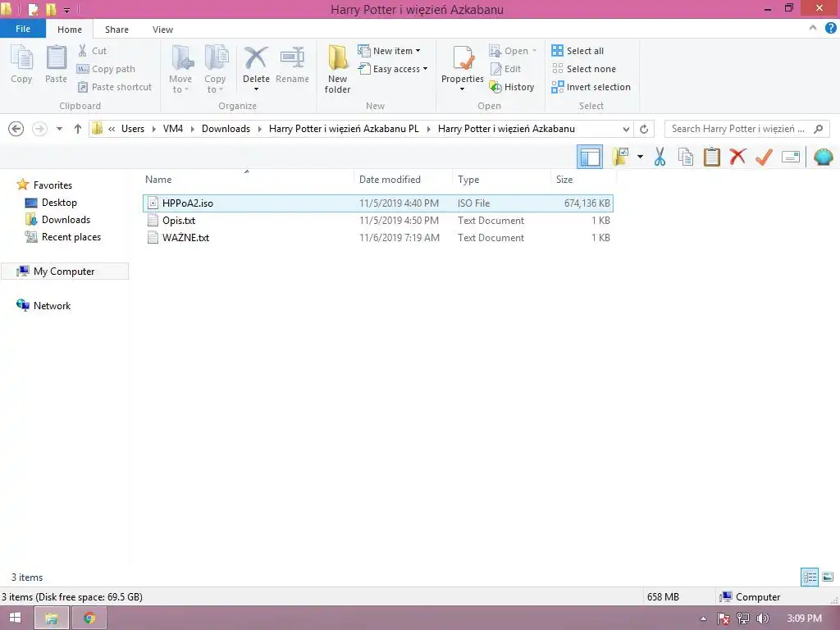The width and height of the screenshot is (840, 630).
Task: Create a New folder from the ribbon
Action: tap(337, 69)
